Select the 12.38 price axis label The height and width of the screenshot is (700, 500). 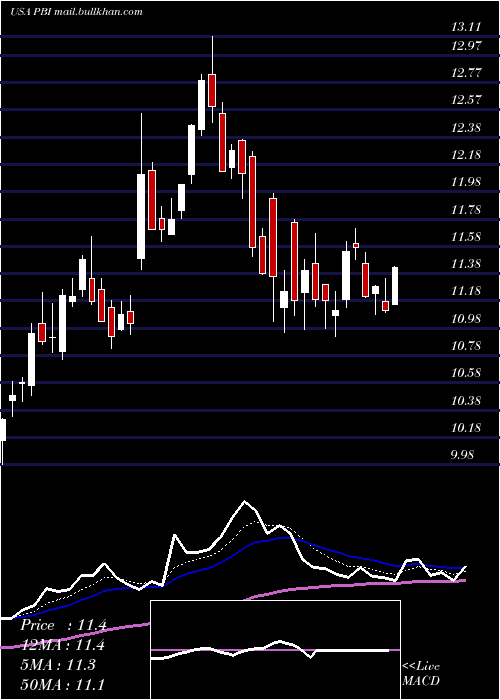coord(467,128)
